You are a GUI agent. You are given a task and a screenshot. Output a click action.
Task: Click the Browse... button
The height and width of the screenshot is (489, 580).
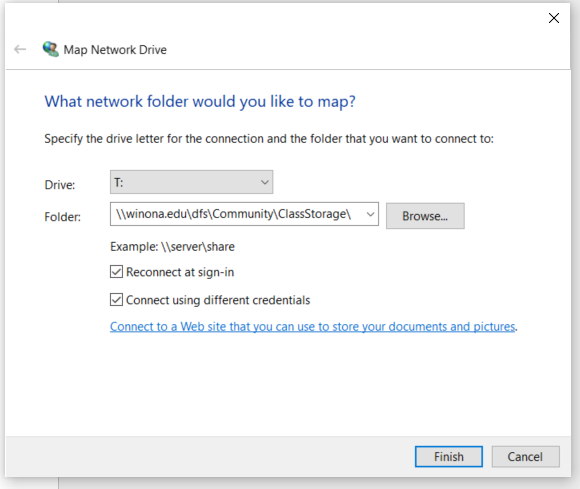[x=425, y=216]
